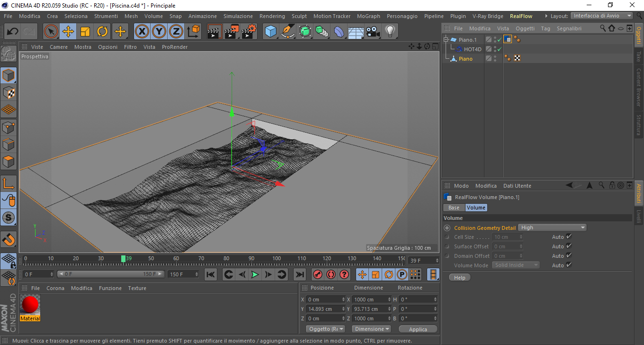Activate the Move tool in the top toolbar
The image size is (644, 345).
[68, 32]
